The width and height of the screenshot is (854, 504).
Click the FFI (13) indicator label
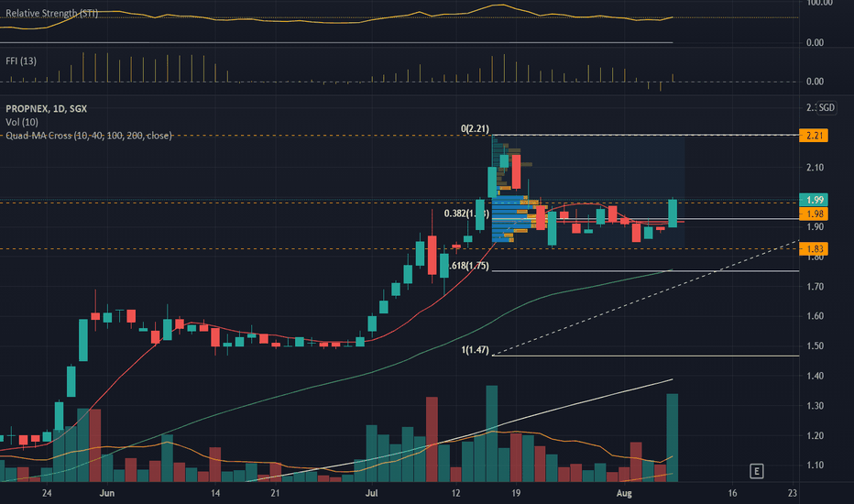(21, 61)
